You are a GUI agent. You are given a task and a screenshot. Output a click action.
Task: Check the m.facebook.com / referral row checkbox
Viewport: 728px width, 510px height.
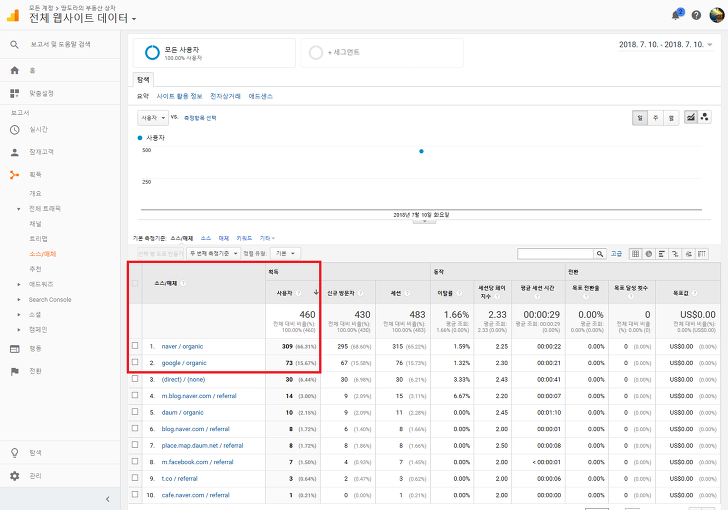(135, 461)
